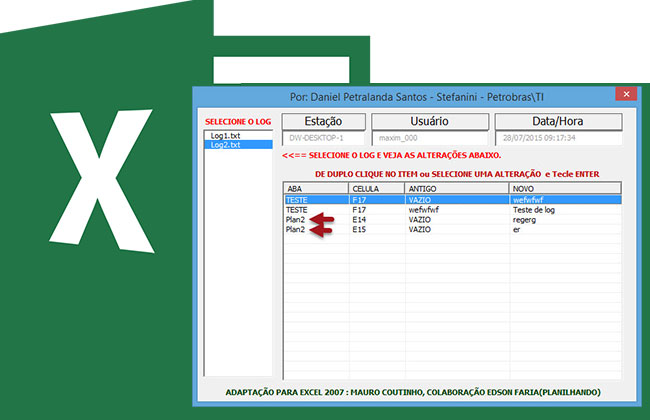Click the 'Teste de log' value
Viewport: 650px width, 420px height.
pyautogui.click(x=534, y=210)
